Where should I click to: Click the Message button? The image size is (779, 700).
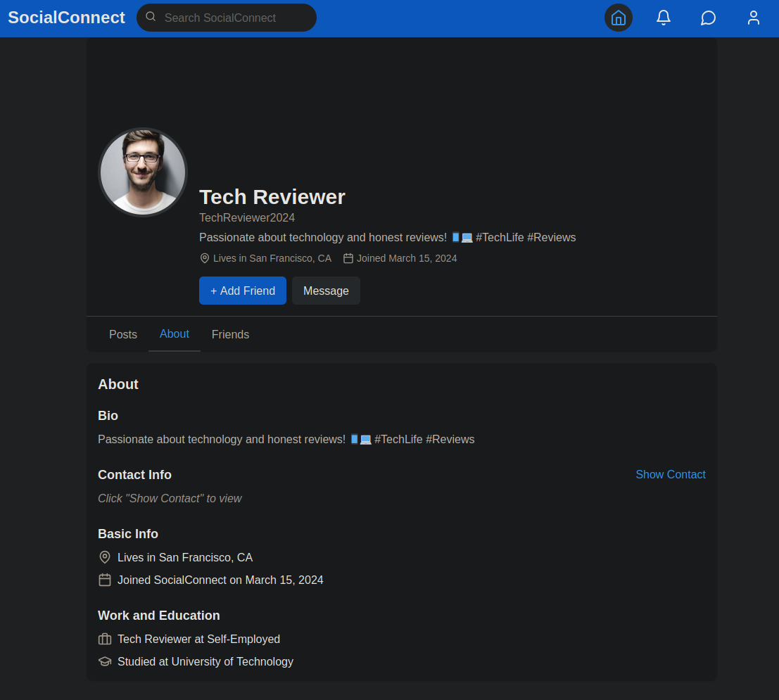[x=326, y=291]
